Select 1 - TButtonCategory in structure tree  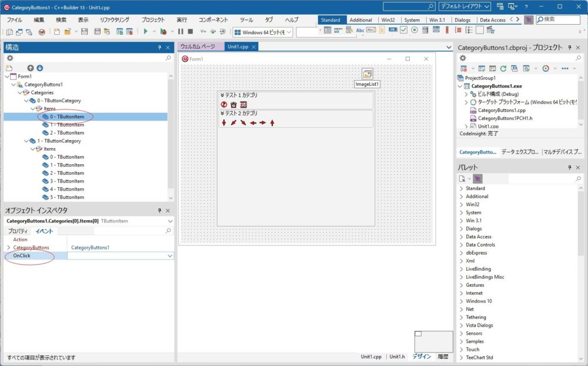coord(59,141)
